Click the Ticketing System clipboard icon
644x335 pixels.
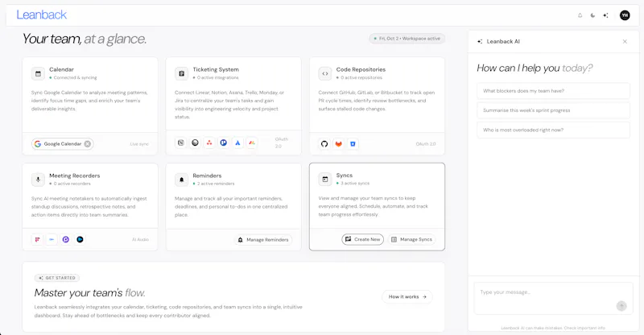coord(182,73)
